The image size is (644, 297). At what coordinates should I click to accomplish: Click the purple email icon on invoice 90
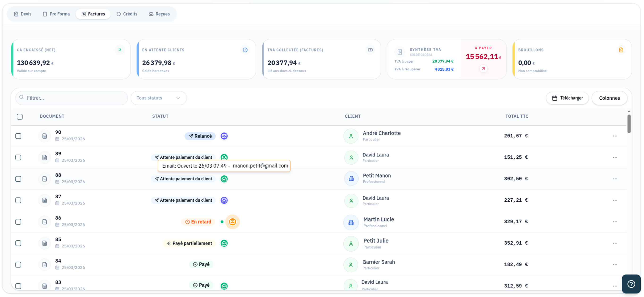coord(224,136)
